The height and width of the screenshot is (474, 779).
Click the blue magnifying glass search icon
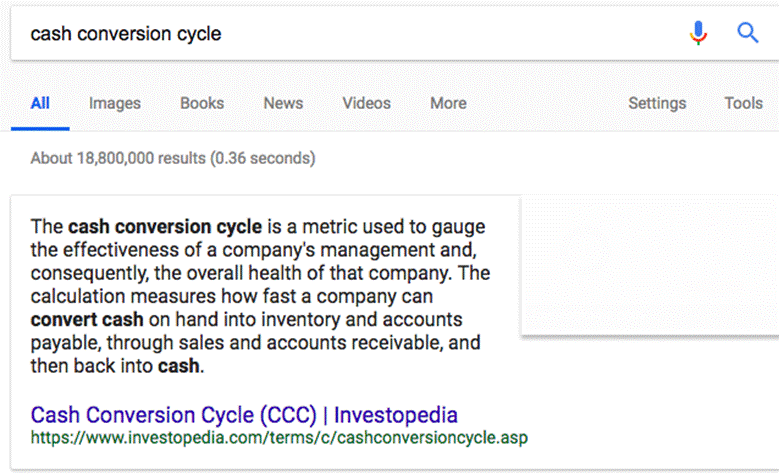747,33
